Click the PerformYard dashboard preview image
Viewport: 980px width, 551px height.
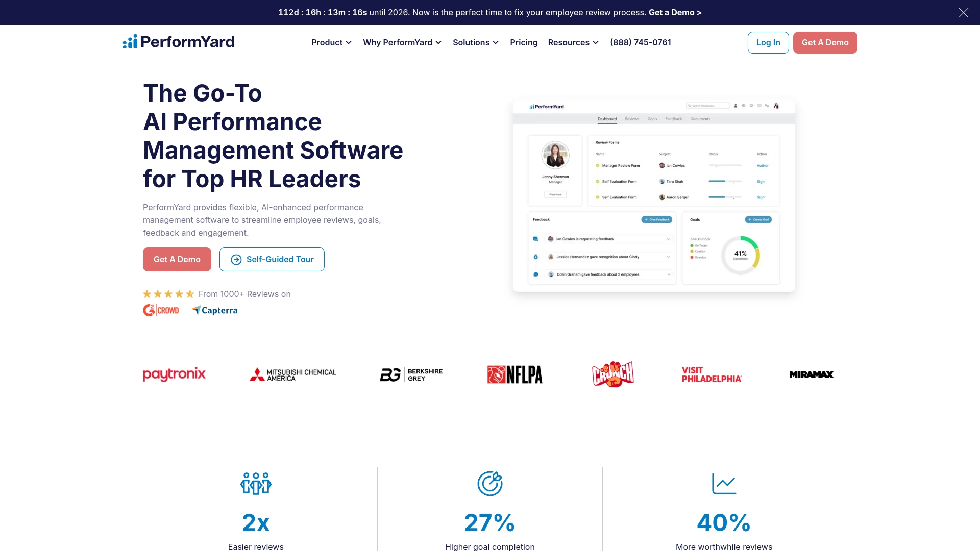pos(654,196)
